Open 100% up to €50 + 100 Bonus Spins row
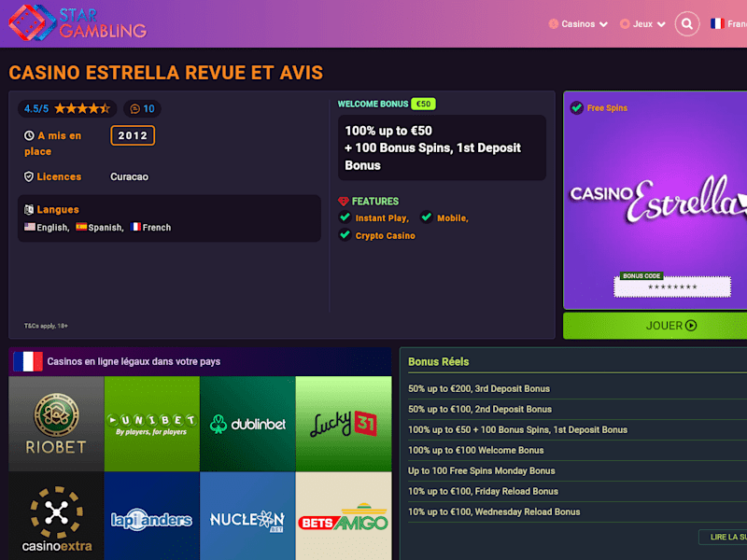Image resolution: width=747 pixels, height=560 pixels. 518,429
